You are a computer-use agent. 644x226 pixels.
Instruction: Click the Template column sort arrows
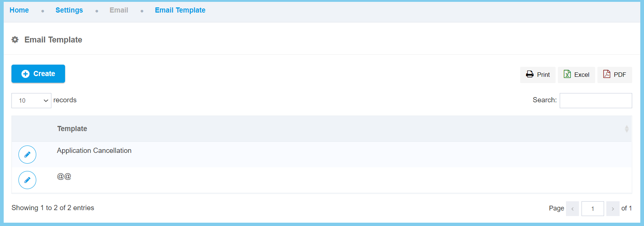click(x=627, y=129)
